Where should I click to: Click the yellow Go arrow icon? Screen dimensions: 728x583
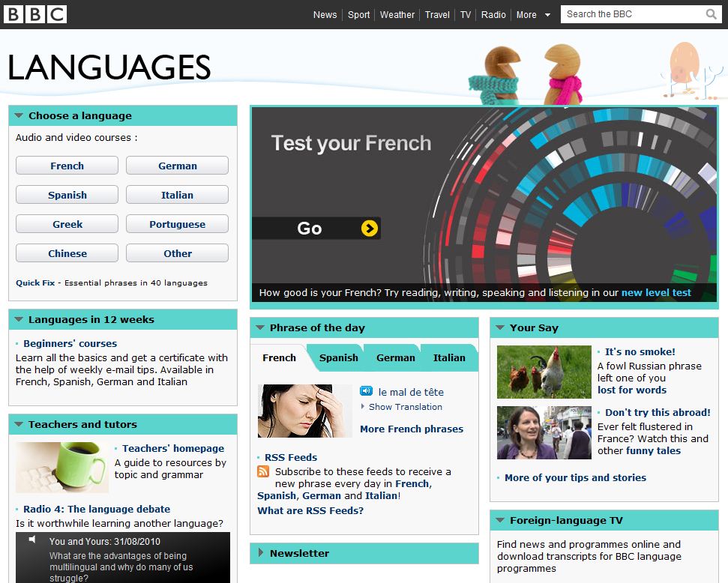pyautogui.click(x=369, y=229)
